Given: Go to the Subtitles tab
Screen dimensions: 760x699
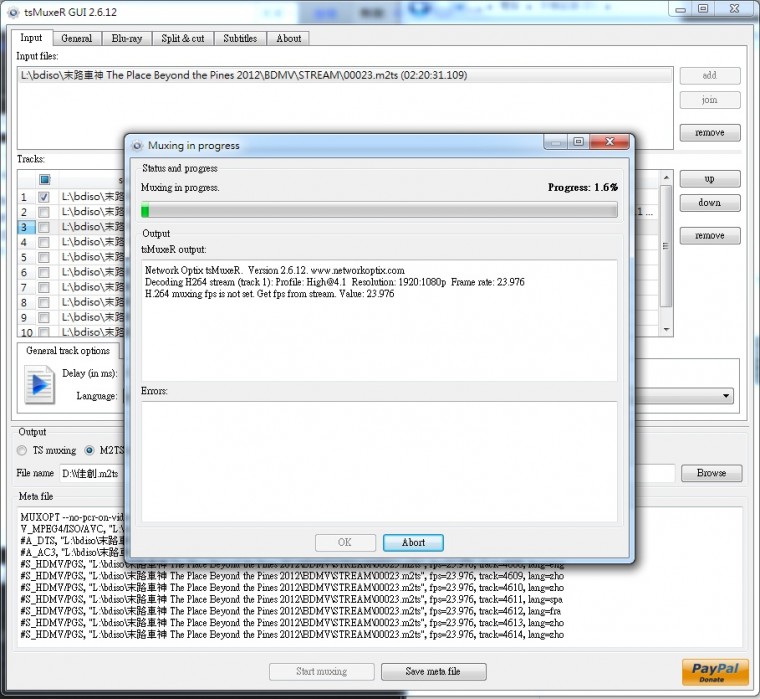Looking at the screenshot, I should (240, 38).
